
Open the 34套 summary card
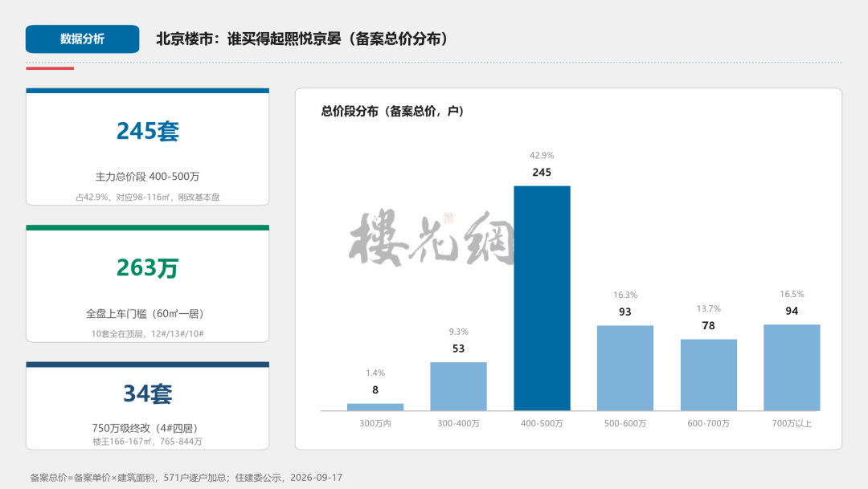(x=147, y=405)
